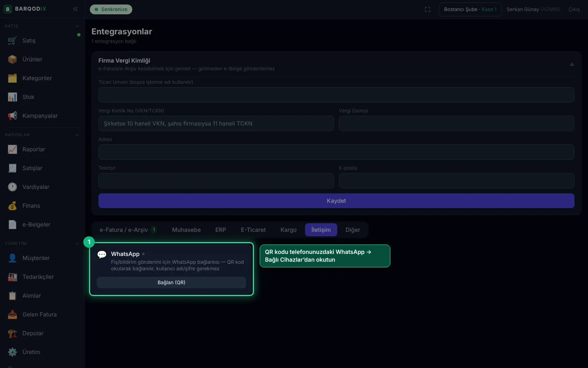Click the BARQODIX logo badge
Image resolution: width=588 pixels, height=368 pixels.
[x=8, y=9]
